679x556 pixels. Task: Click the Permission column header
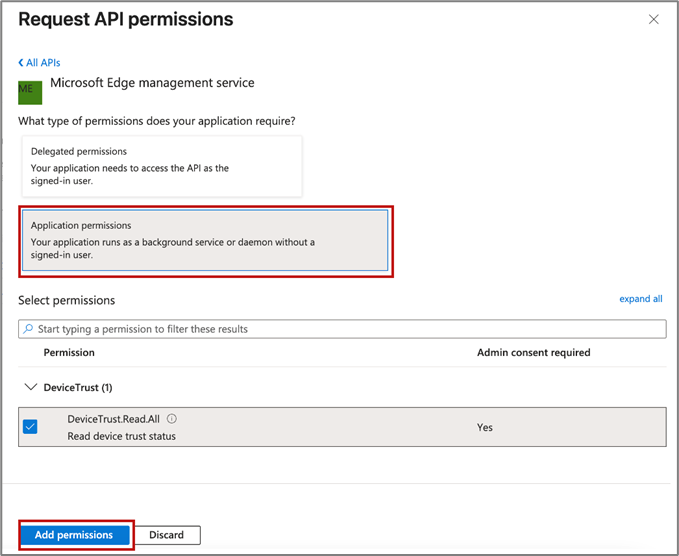(69, 353)
